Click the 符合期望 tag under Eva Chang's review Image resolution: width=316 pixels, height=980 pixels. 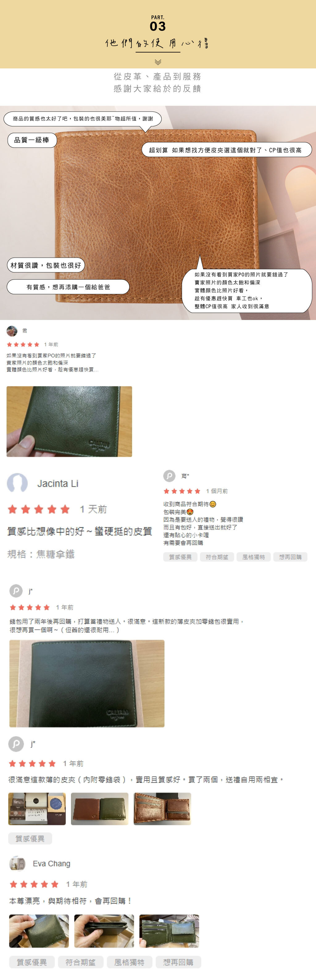81,962
